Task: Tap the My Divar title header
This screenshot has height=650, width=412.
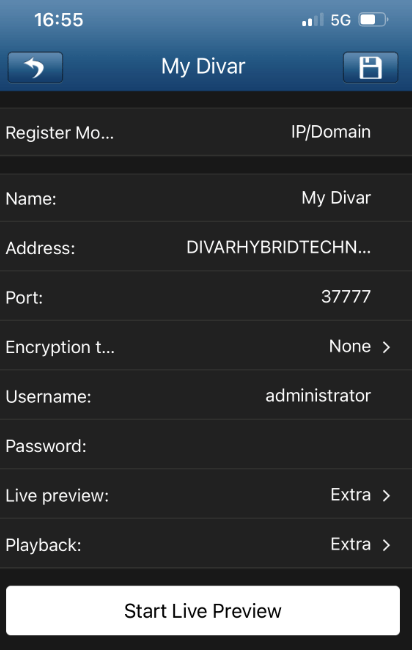Action: pos(203,66)
